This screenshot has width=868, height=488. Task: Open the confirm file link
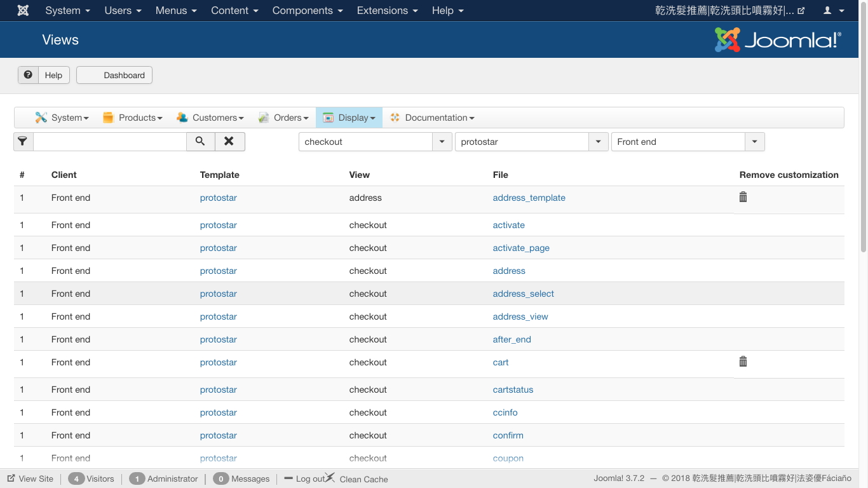click(x=508, y=435)
